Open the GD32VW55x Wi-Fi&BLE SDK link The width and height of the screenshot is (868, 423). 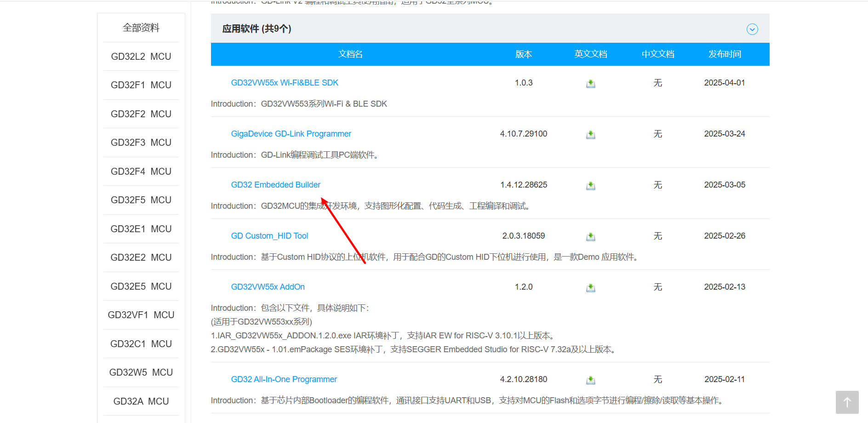[285, 83]
